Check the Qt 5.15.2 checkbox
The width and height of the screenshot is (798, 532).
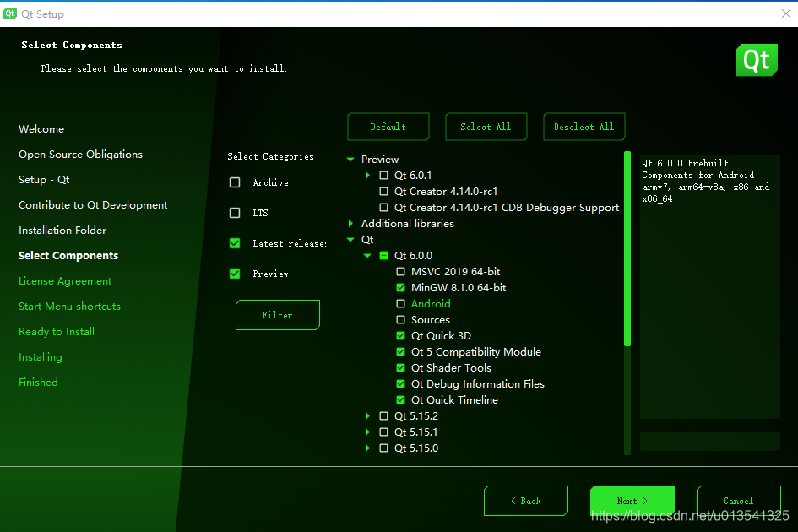click(x=383, y=416)
